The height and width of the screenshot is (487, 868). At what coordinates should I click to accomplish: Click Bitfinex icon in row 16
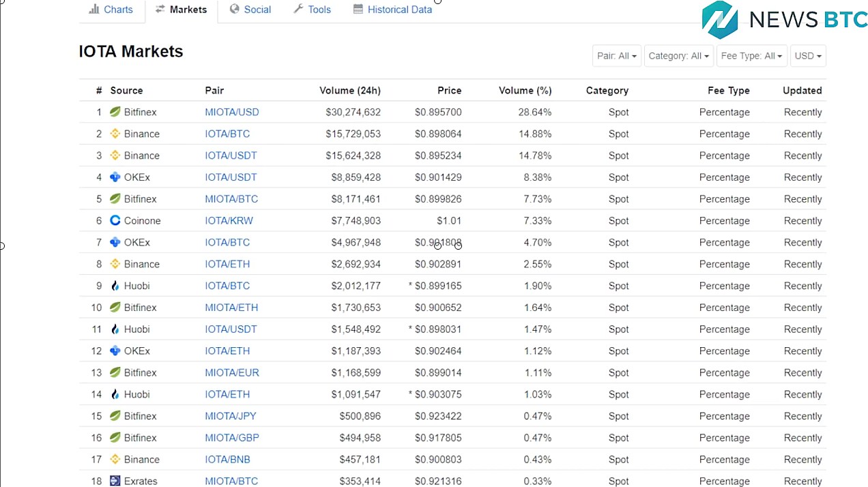point(115,438)
